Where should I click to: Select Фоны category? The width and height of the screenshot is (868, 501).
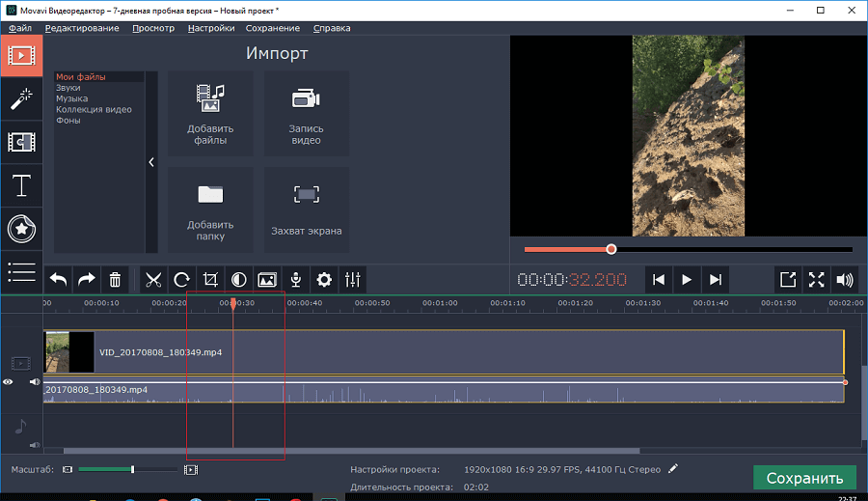pyautogui.click(x=68, y=121)
